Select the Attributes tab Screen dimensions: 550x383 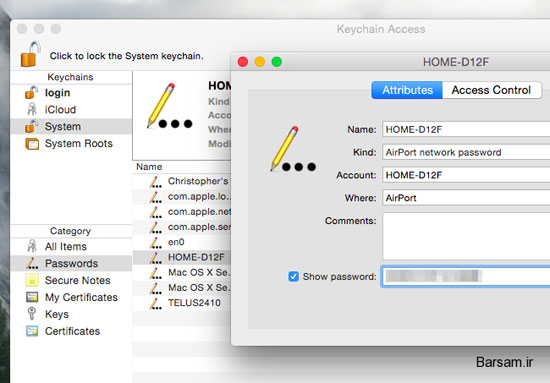click(x=407, y=90)
